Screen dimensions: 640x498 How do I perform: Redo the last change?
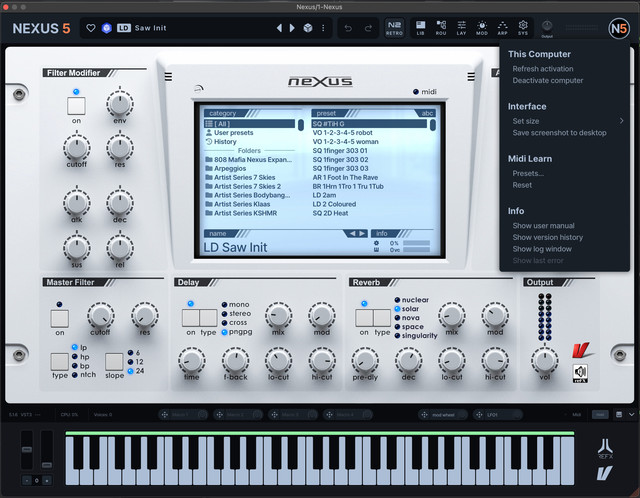click(368, 28)
